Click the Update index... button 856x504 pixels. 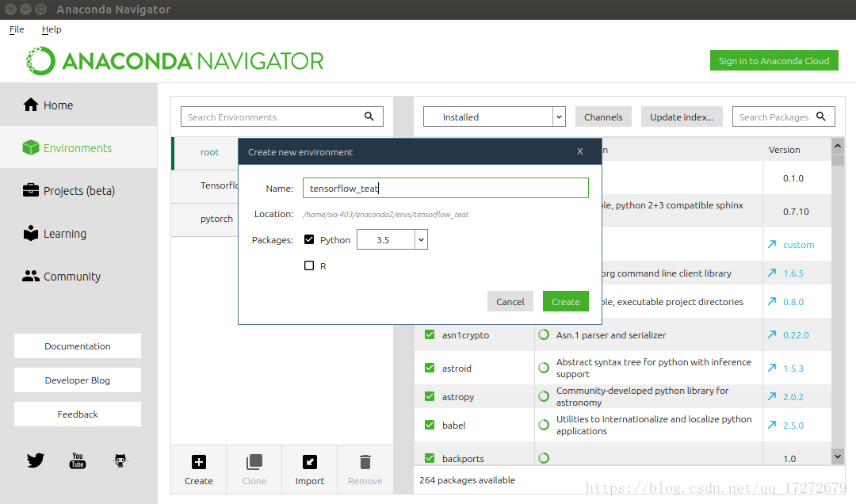[682, 116]
